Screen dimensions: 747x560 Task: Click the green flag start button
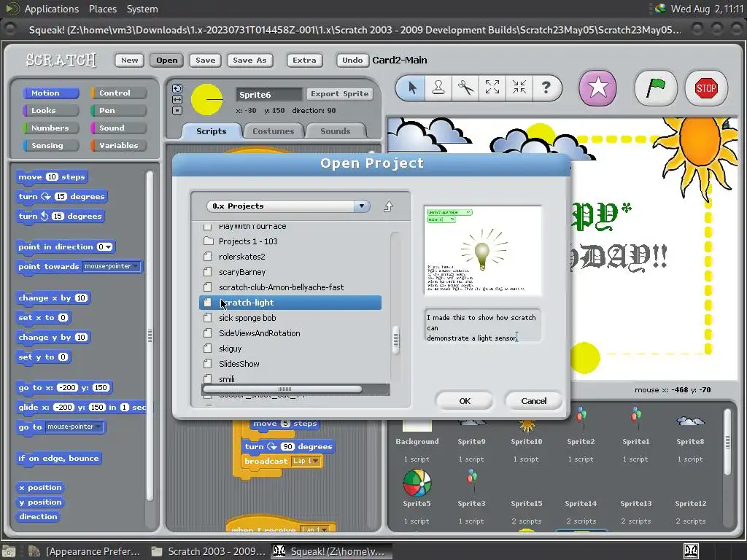pyautogui.click(x=656, y=88)
